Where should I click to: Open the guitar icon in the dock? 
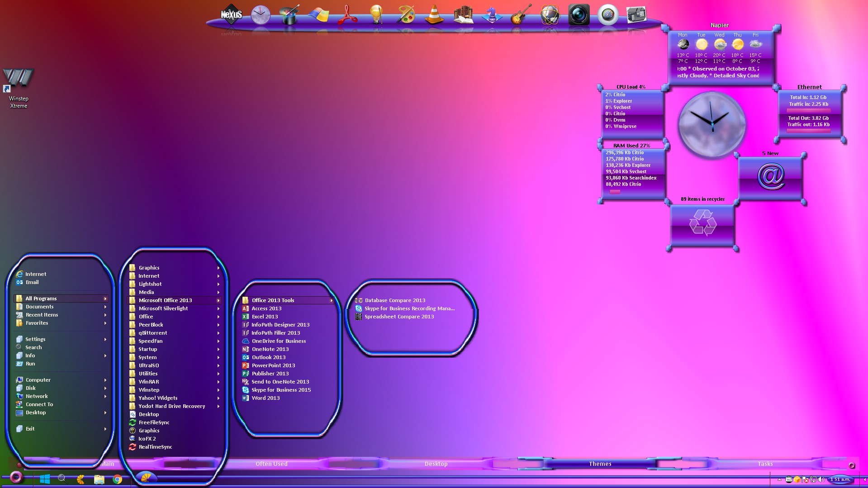[521, 15]
